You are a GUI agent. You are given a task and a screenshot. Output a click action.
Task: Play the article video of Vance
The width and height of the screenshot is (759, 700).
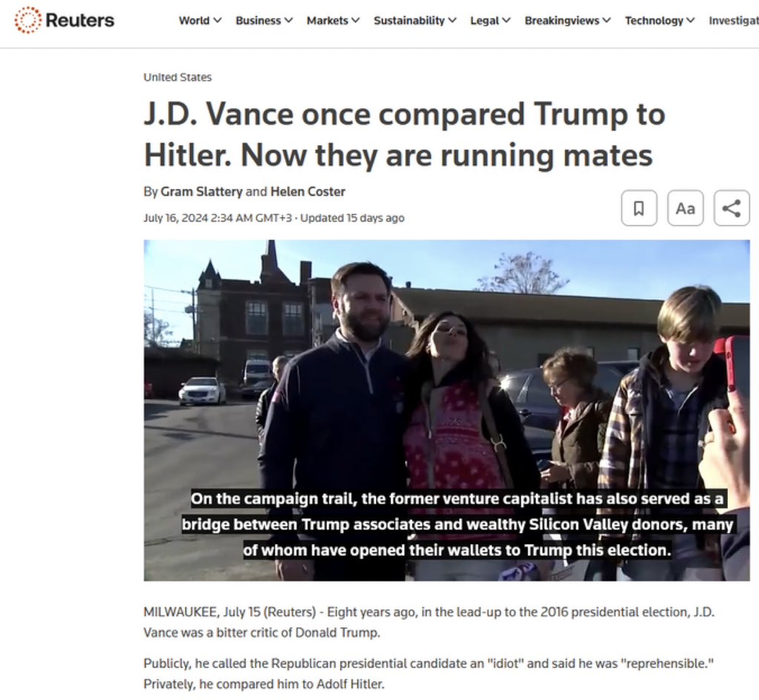click(446, 410)
